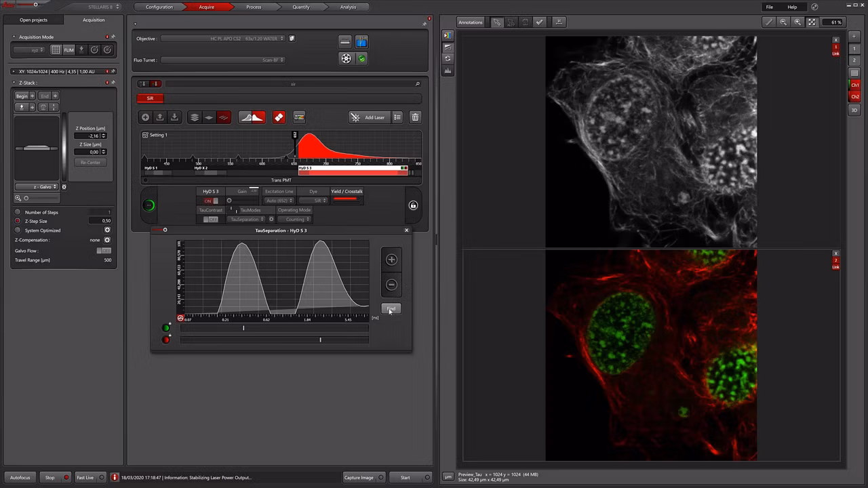Screen dimensions: 868x488
Task: Click the spectrum curve display icon
Action: click(x=252, y=117)
